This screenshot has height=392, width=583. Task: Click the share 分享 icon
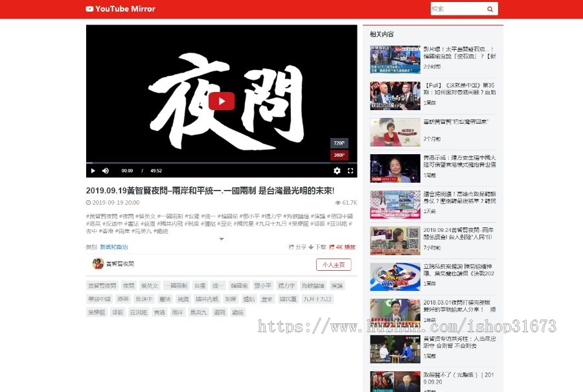(x=291, y=247)
